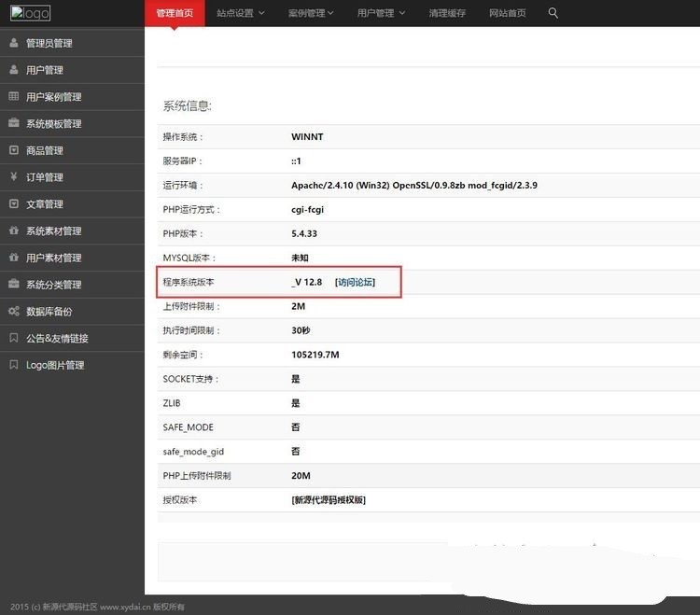Switch to the 管理首页 tab
700x615 pixels.
tap(175, 13)
